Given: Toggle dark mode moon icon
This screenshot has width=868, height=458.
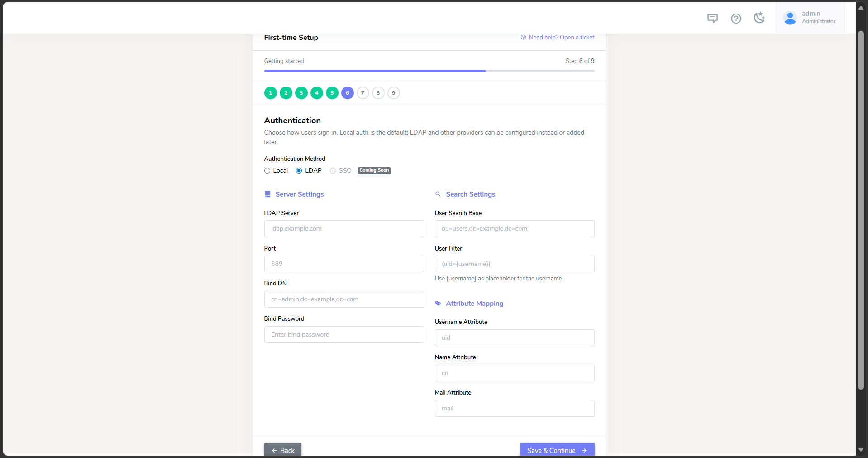Looking at the screenshot, I should coord(759,18).
